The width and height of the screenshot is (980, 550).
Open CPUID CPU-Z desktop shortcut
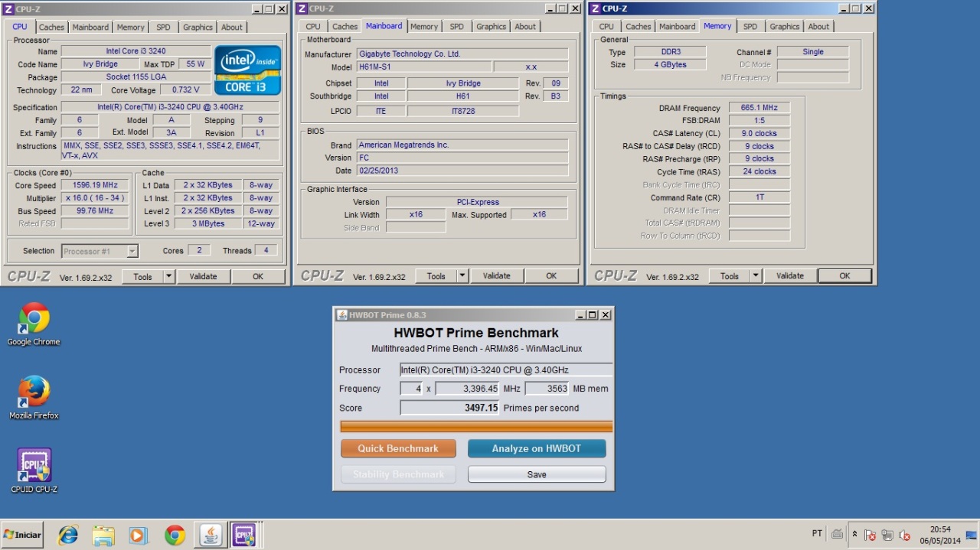coord(34,470)
